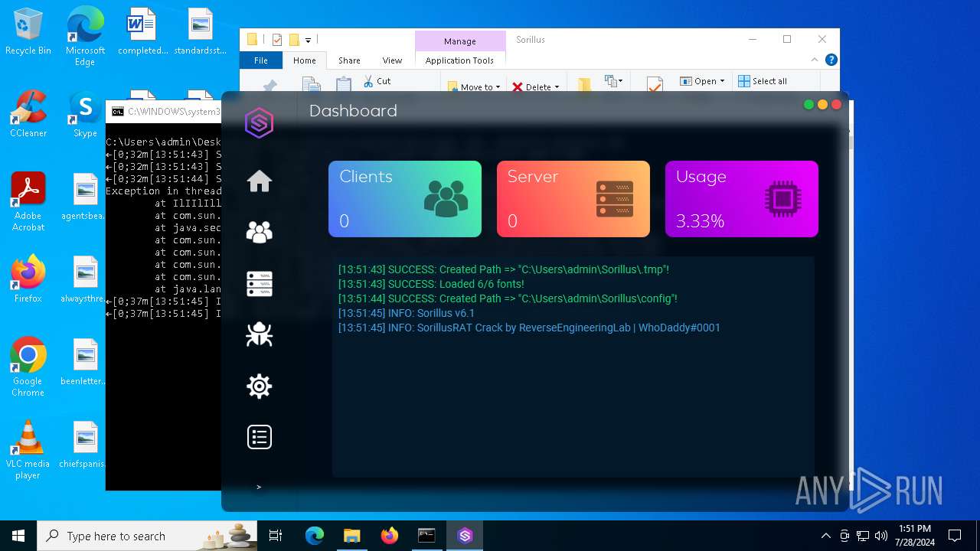Screen dimensions: 980x551
Task: Expand the sidebar with the arrow
Action: tap(259, 487)
